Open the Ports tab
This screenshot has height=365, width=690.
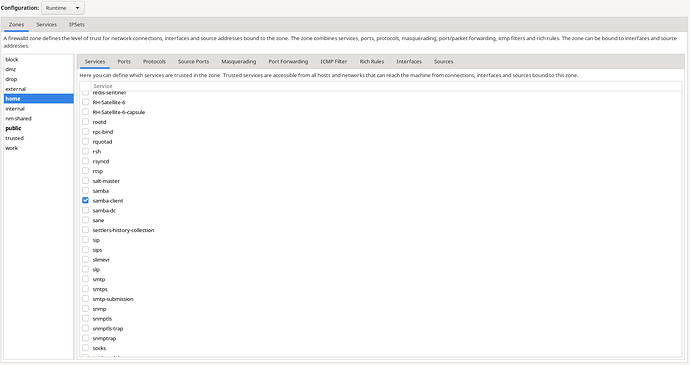[x=124, y=62]
